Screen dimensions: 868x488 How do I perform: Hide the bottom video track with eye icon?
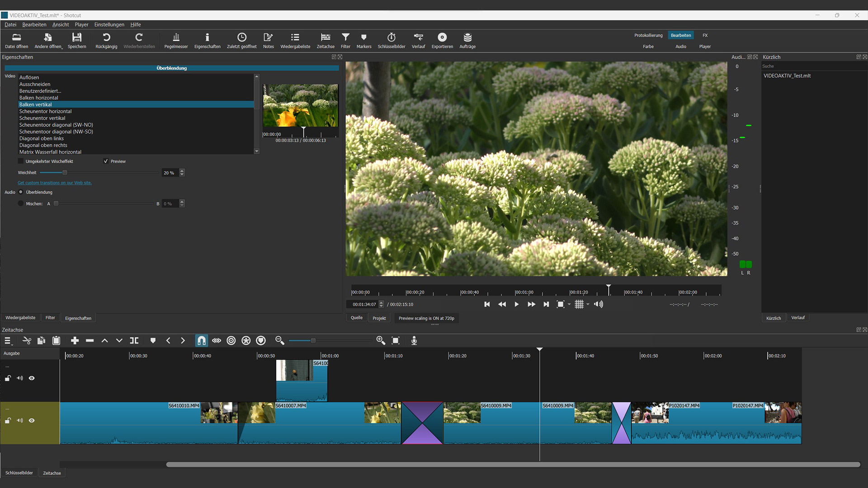[x=32, y=421]
